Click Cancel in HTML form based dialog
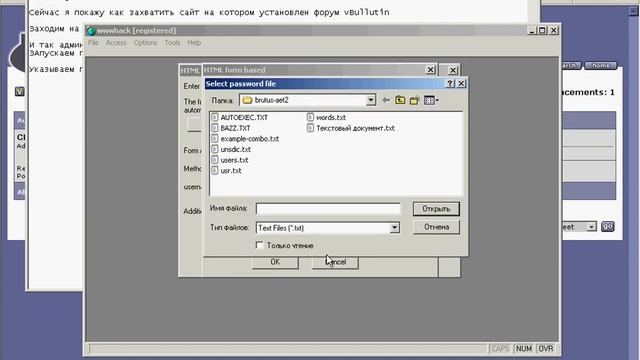 coord(336,262)
